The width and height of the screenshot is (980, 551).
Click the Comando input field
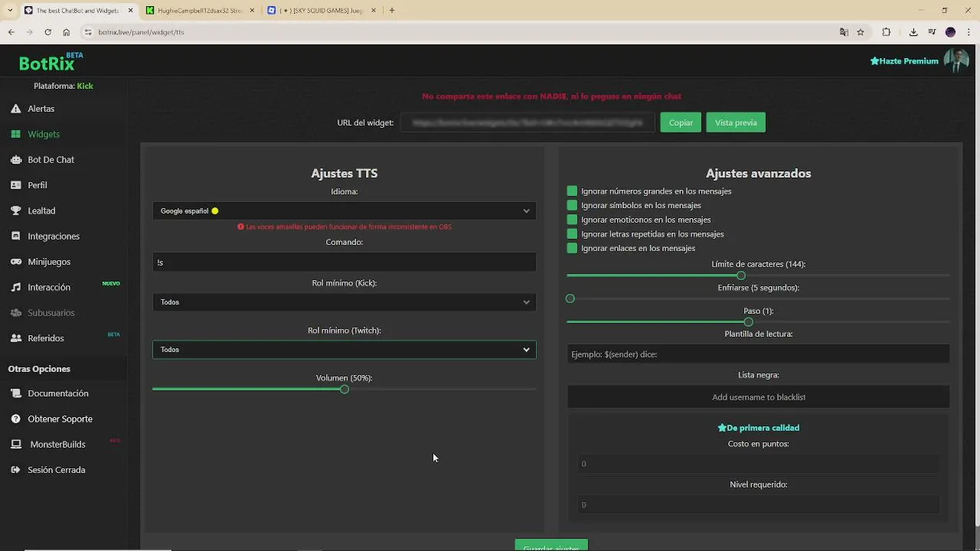tap(345, 262)
